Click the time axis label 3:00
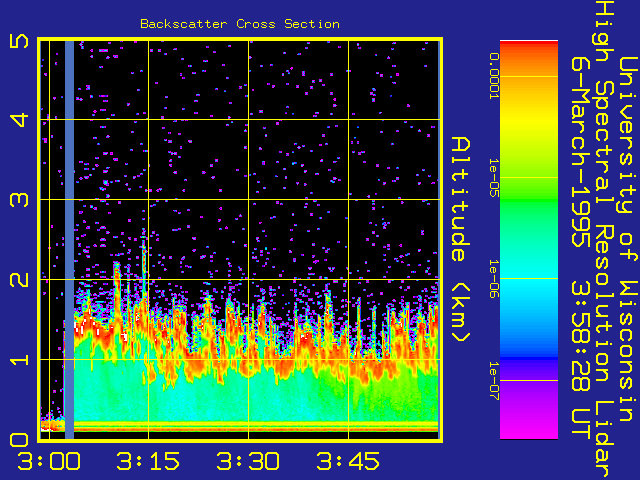This screenshot has height=480, width=640. tap(49, 461)
